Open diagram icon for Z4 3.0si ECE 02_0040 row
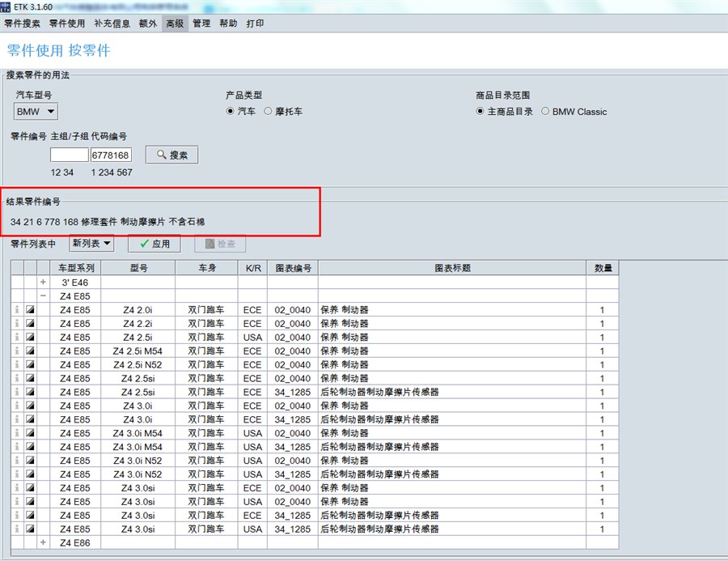Viewport: 728px width, 561px height. (30, 488)
